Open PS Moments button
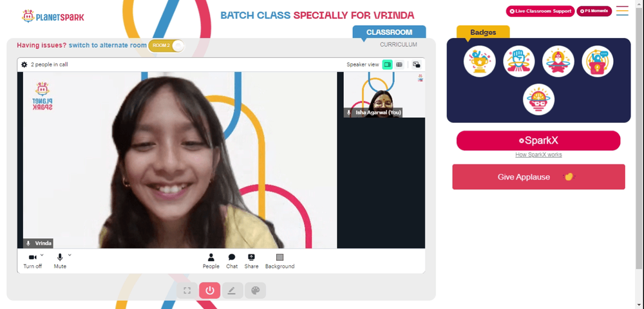 tap(594, 11)
